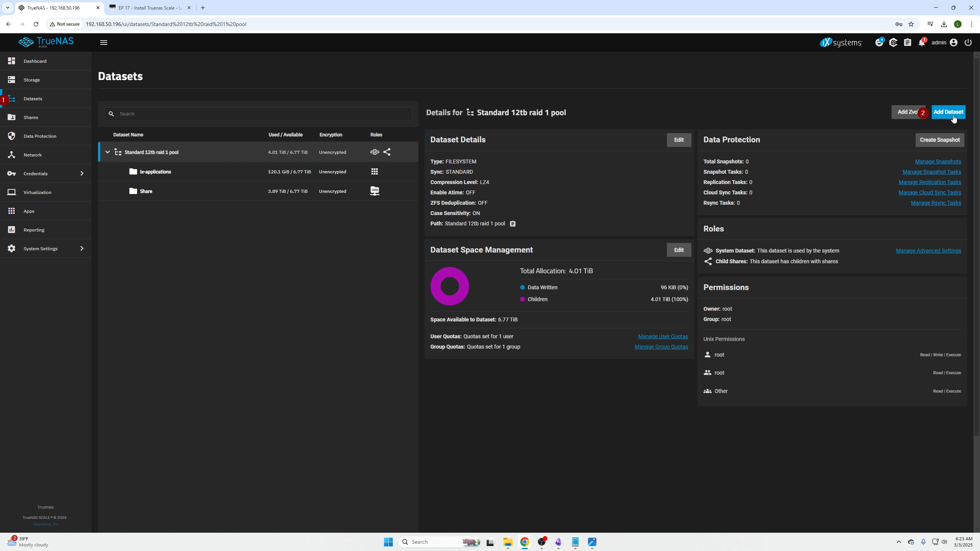Click the space allocation donut chart
Screen dimensions: 980x551
pyautogui.click(x=450, y=286)
